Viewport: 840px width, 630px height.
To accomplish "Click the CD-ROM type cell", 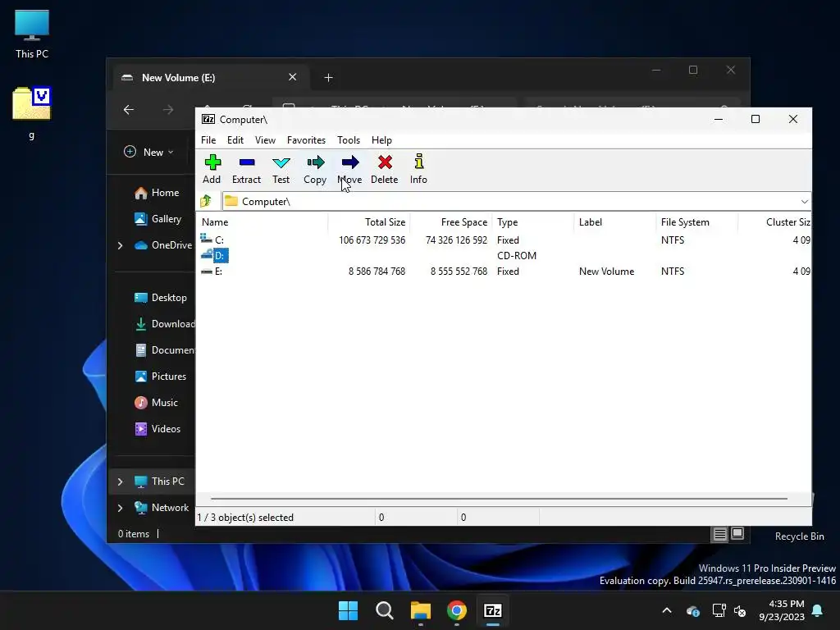I will [x=517, y=256].
